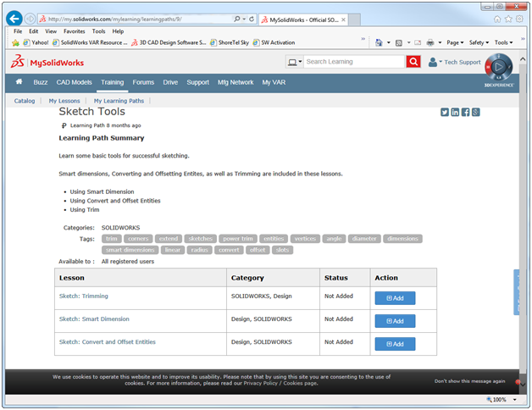Open the browser Home icon
The width and height of the screenshot is (532, 410).
pyautogui.click(x=497, y=19)
